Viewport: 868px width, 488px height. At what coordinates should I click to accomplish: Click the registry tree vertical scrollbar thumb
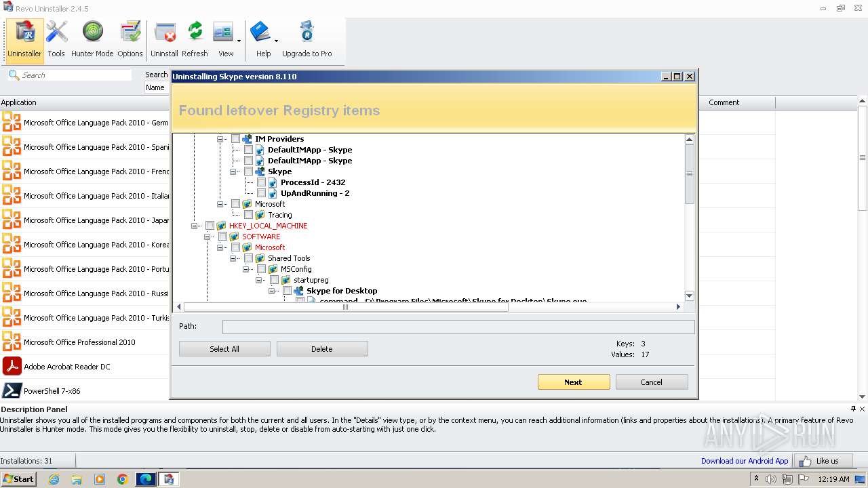point(689,174)
